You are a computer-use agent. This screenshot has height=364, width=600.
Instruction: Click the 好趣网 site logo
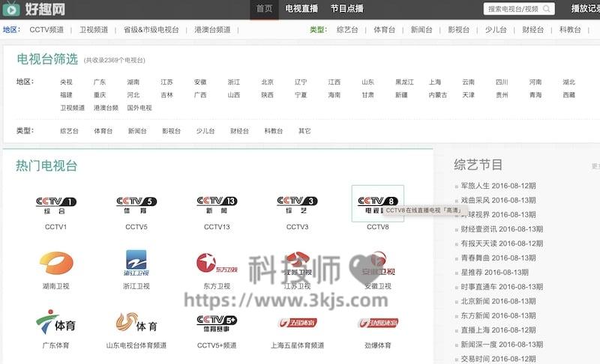click(34, 9)
